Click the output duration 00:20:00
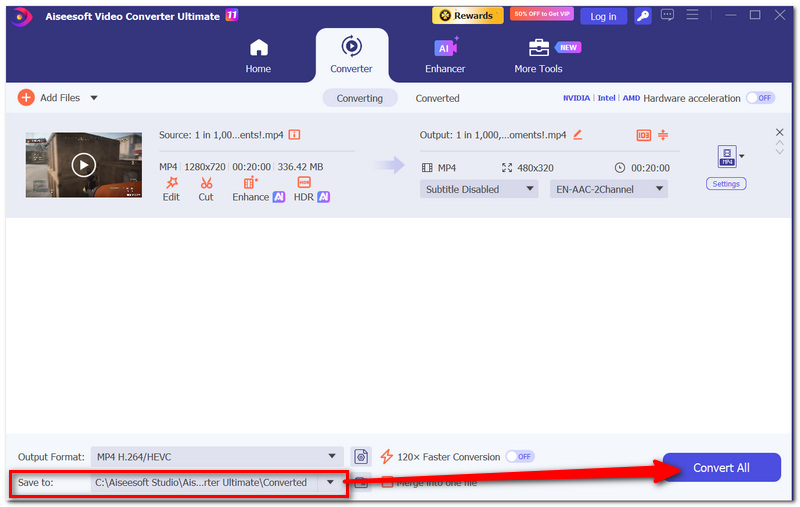Viewport: 800px width, 507px height. (651, 168)
